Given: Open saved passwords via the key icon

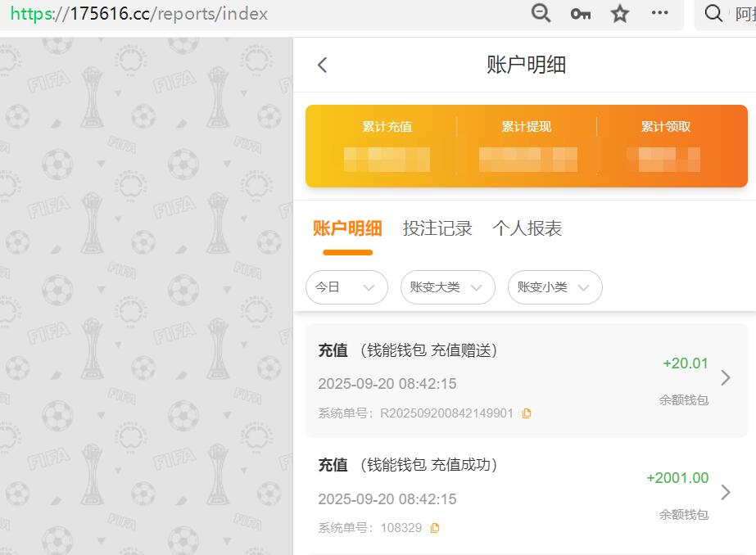Looking at the screenshot, I should [x=580, y=14].
